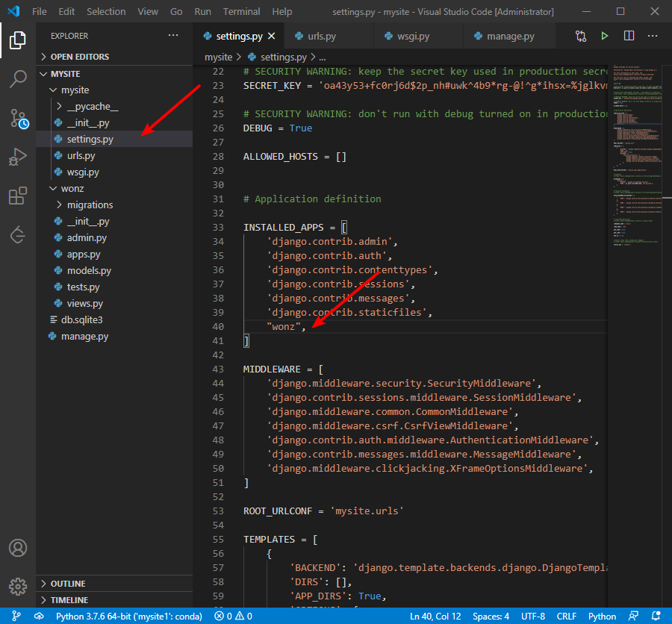The height and width of the screenshot is (624, 672).
Task: Expand the TIMELINE section
Action: pos(114,600)
